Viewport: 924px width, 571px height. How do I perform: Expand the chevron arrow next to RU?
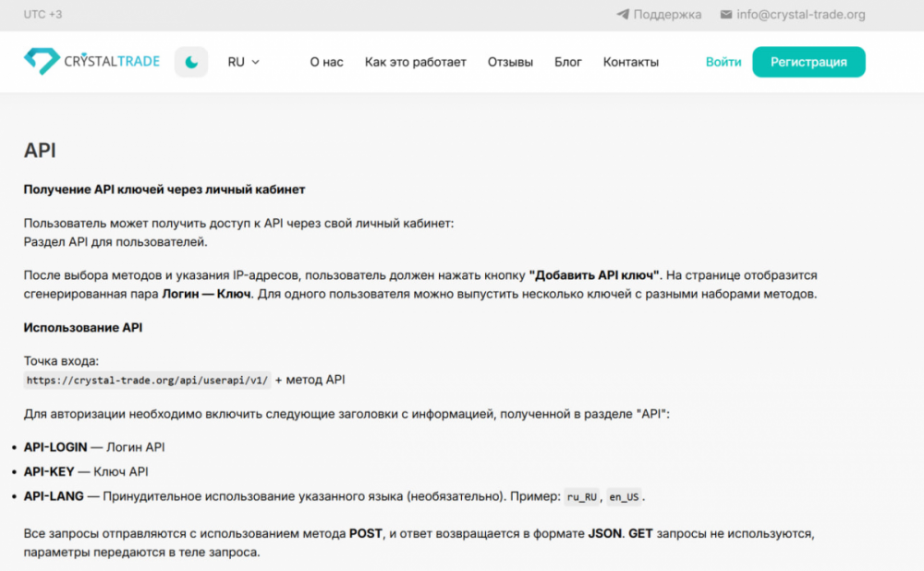pos(256,62)
